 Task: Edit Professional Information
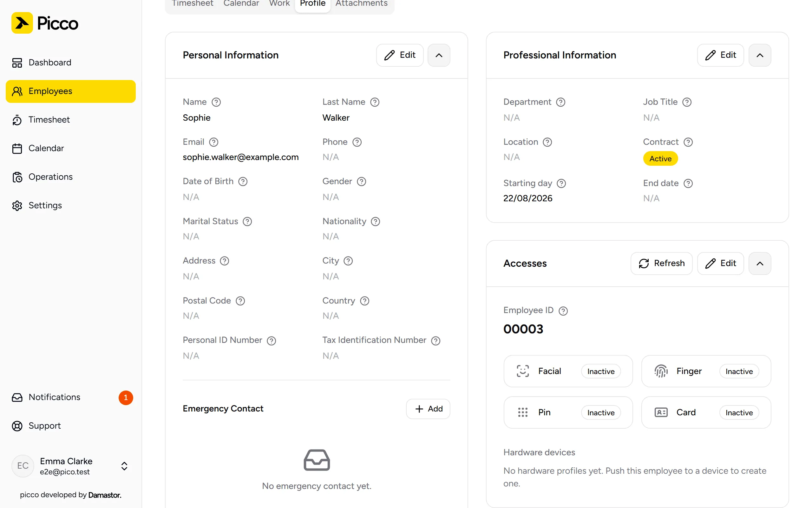720,55
